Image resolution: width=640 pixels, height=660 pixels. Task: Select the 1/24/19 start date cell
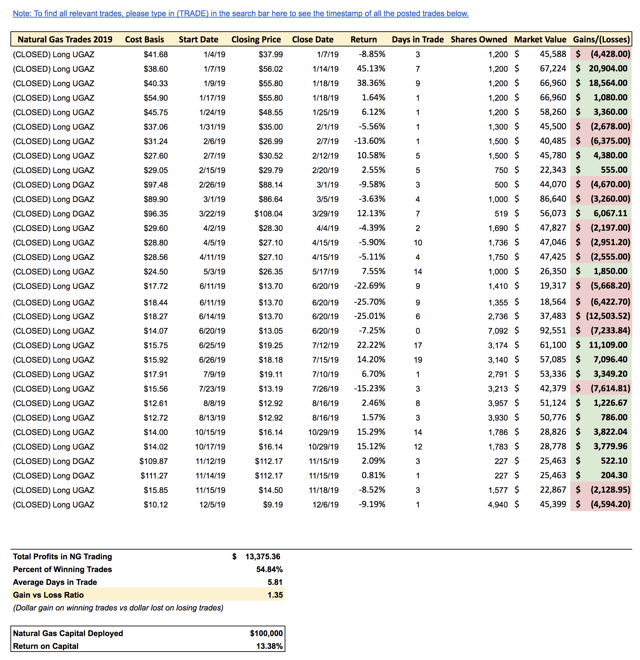coord(212,112)
